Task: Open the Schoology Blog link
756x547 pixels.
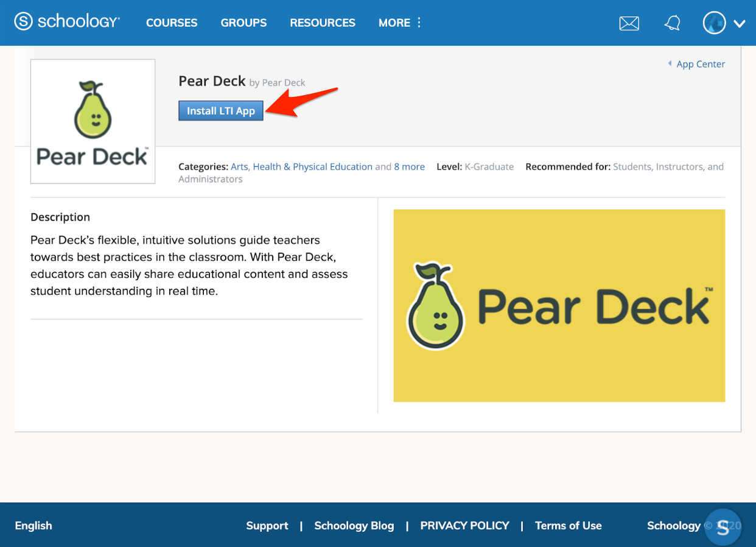Action: click(354, 526)
